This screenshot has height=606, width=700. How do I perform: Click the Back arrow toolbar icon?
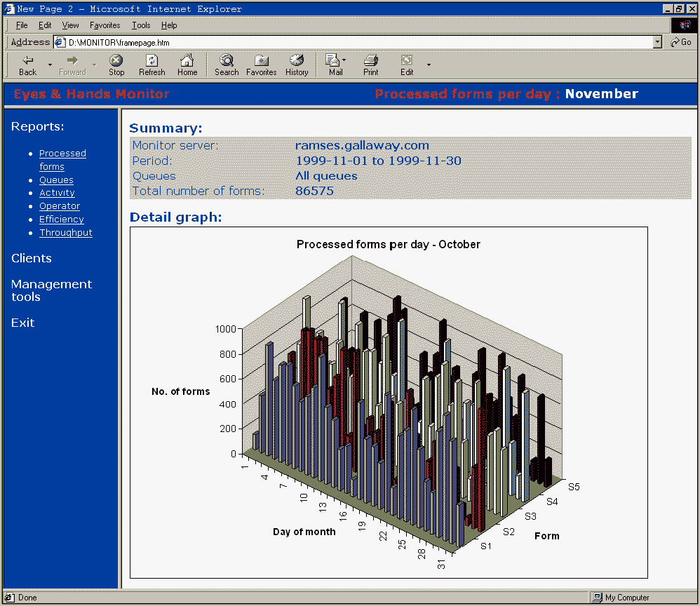[28, 61]
